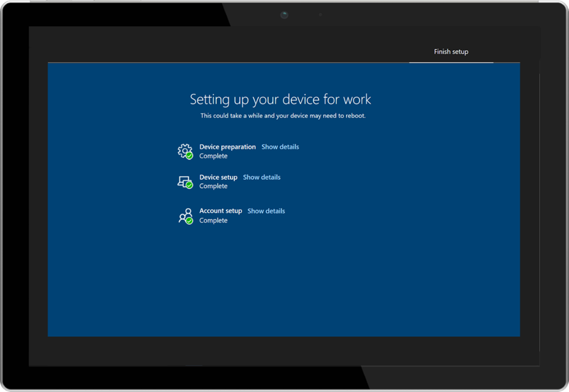Switch to the Finish setup tab
Image resolution: width=569 pixels, height=392 pixels.
pos(451,52)
